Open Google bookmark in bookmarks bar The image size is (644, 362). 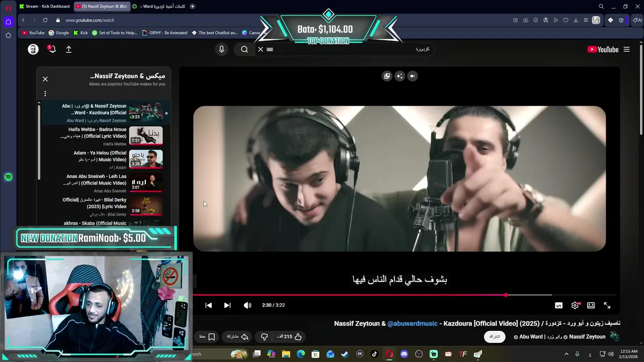click(59, 33)
